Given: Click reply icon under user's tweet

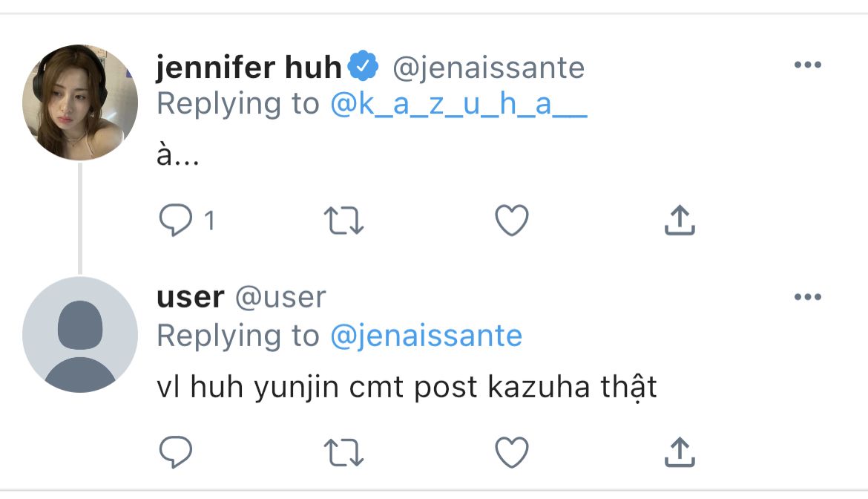Looking at the screenshot, I should pos(176,451).
